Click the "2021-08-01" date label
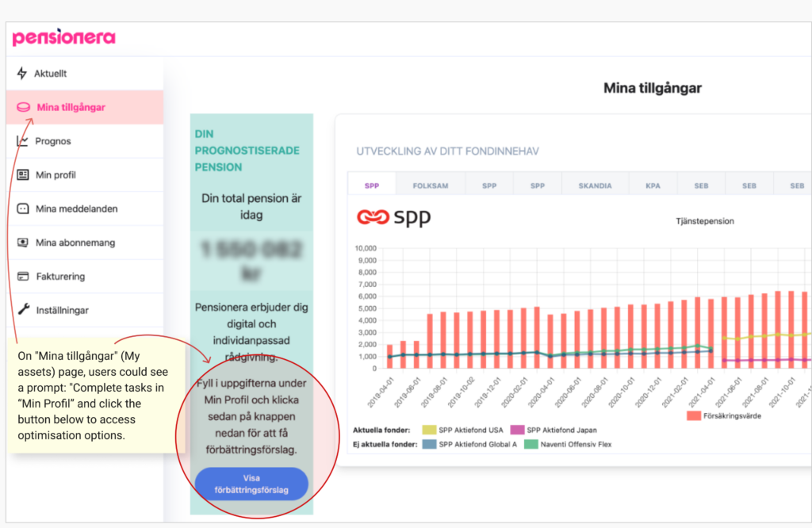Image resolution: width=812 pixels, height=528 pixels. click(755, 392)
